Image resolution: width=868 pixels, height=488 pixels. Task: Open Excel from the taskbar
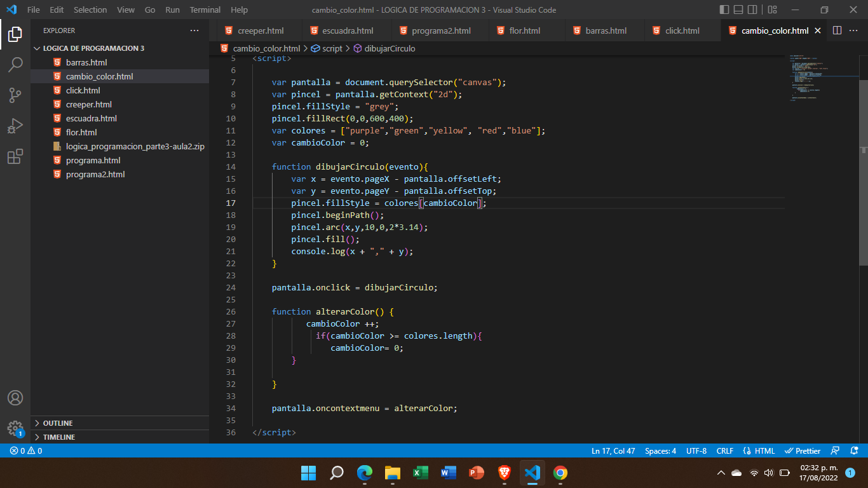click(420, 473)
